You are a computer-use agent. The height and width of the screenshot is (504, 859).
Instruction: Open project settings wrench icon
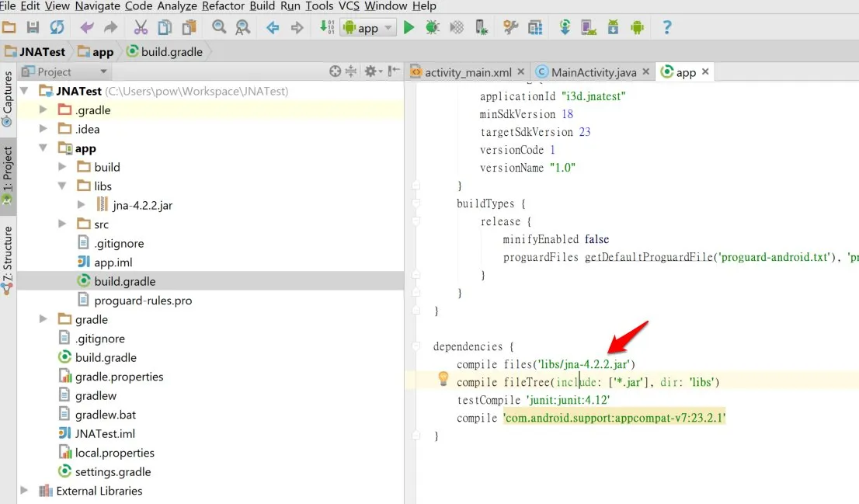pyautogui.click(x=510, y=27)
